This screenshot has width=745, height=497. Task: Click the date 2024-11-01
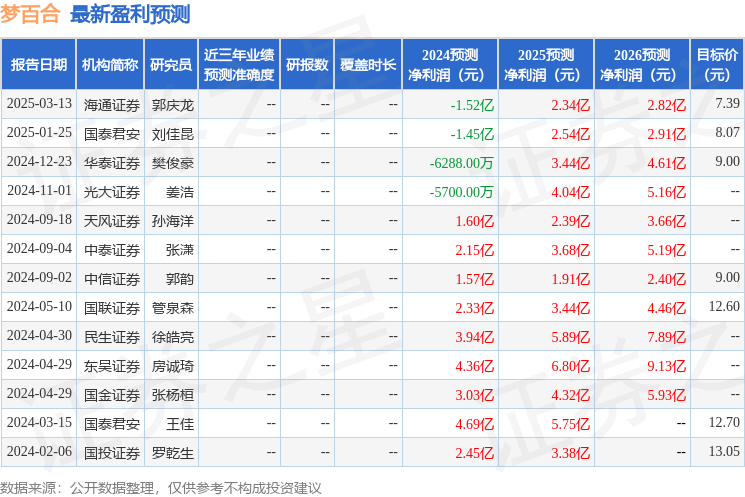(39, 191)
